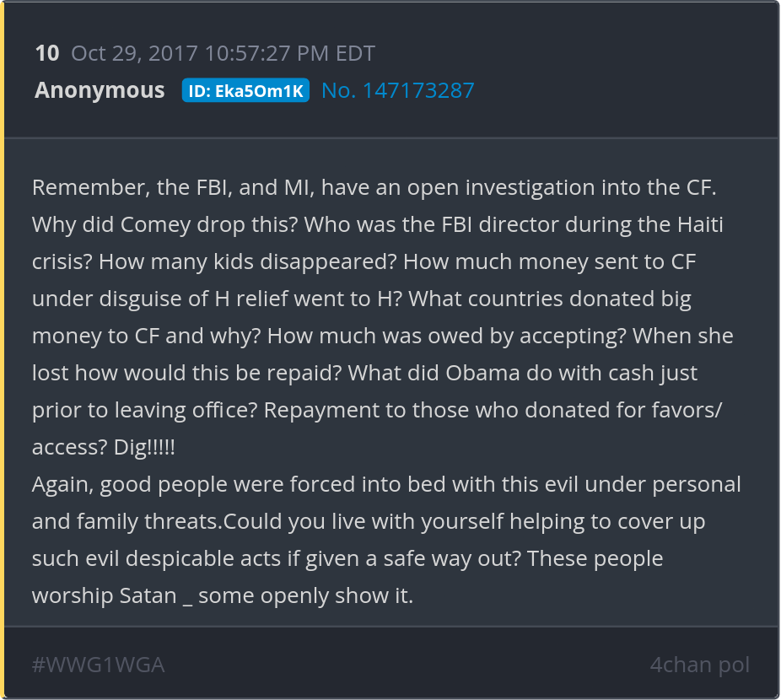781x700 pixels.
Task: Click the word "Remember," starting the post
Action: point(91,187)
